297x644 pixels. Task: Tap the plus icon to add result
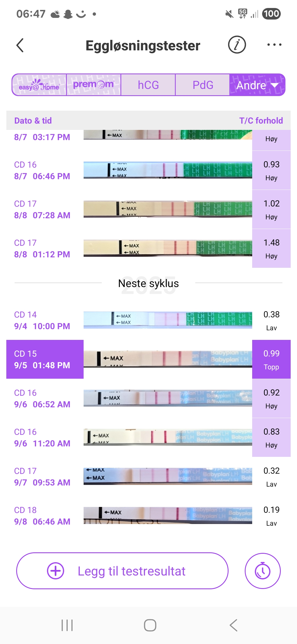point(56,571)
